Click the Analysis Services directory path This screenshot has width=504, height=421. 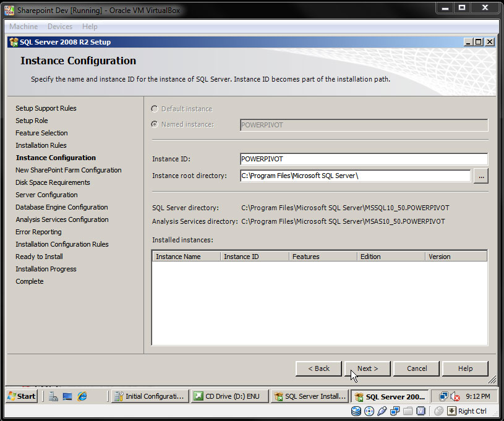pyautogui.click(x=343, y=221)
